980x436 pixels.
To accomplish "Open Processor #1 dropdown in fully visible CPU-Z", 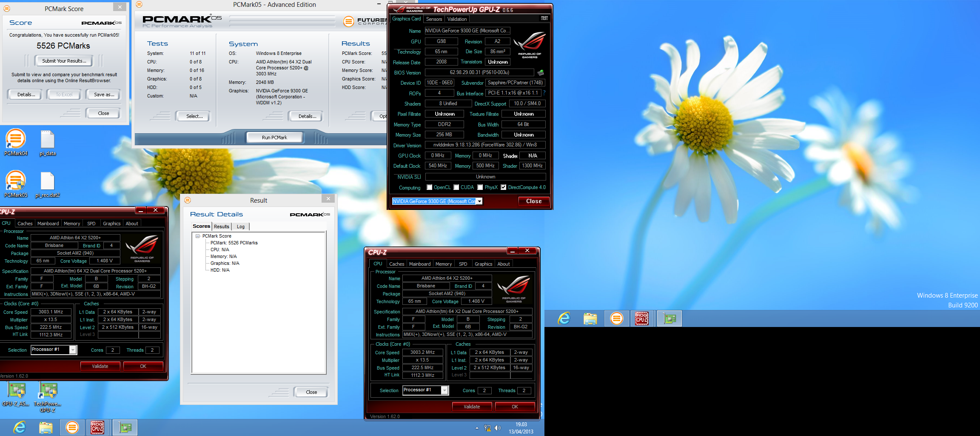I will coord(444,390).
